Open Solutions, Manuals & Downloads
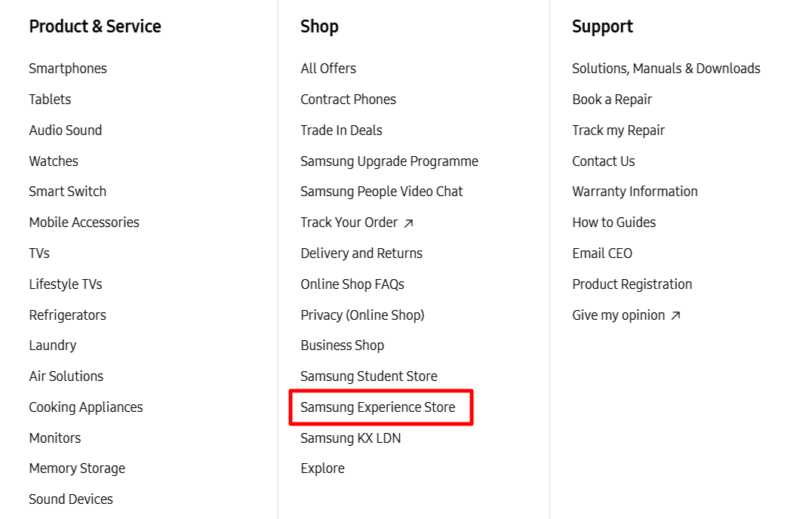The image size is (812, 519). [x=666, y=68]
